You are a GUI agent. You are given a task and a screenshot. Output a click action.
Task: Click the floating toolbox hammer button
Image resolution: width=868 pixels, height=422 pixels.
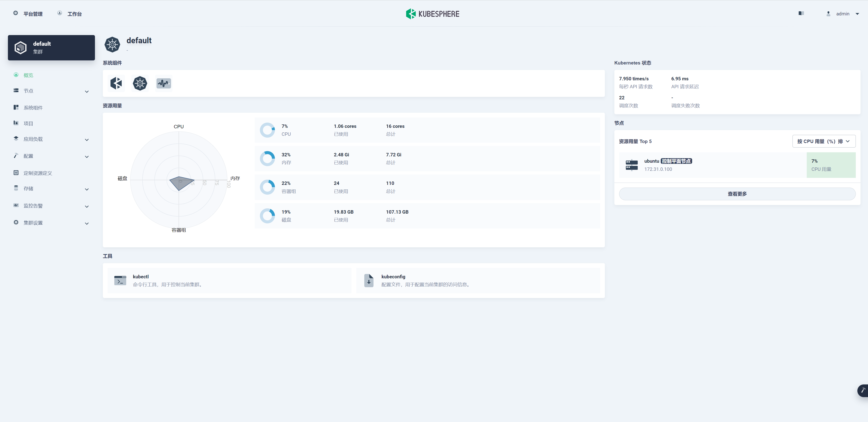[863, 391]
